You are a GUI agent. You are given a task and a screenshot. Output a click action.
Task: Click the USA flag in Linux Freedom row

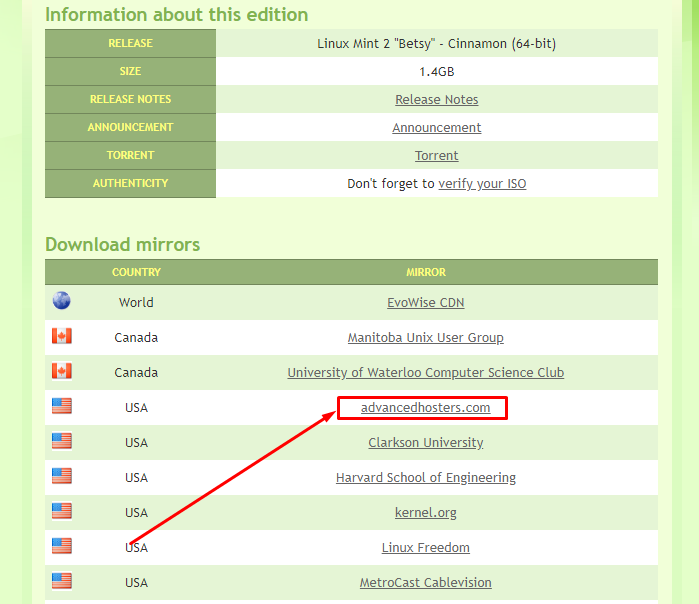pyautogui.click(x=62, y=546)
